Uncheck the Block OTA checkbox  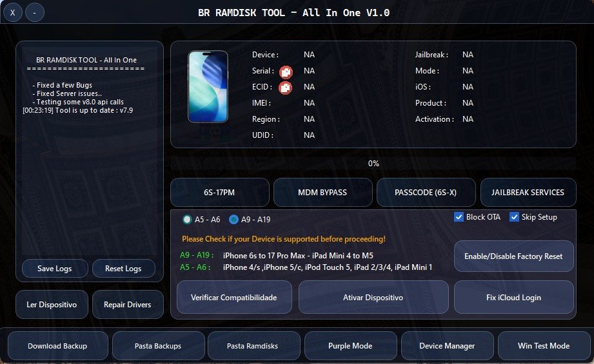click(459, 217)
